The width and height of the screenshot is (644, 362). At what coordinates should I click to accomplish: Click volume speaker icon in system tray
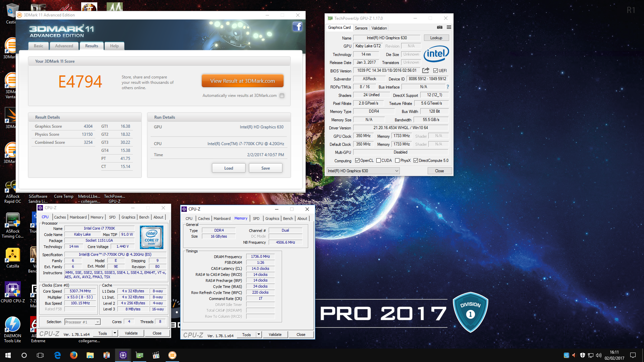pyautogui.click(x=599, y=355)
